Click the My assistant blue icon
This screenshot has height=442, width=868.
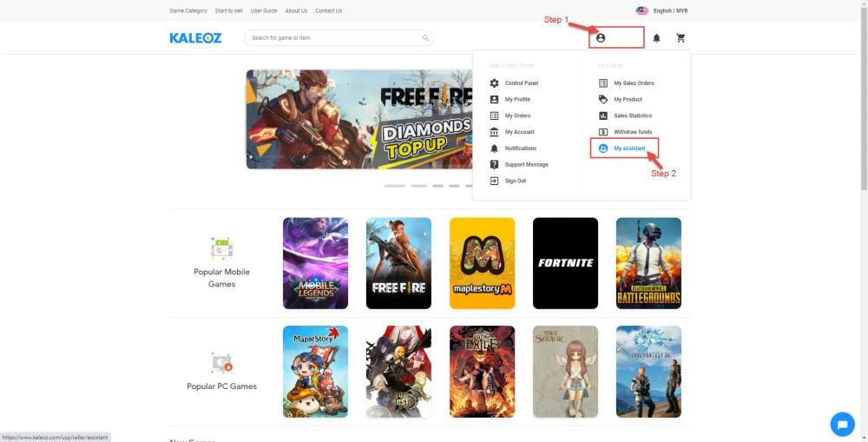(x=603, y=148)
